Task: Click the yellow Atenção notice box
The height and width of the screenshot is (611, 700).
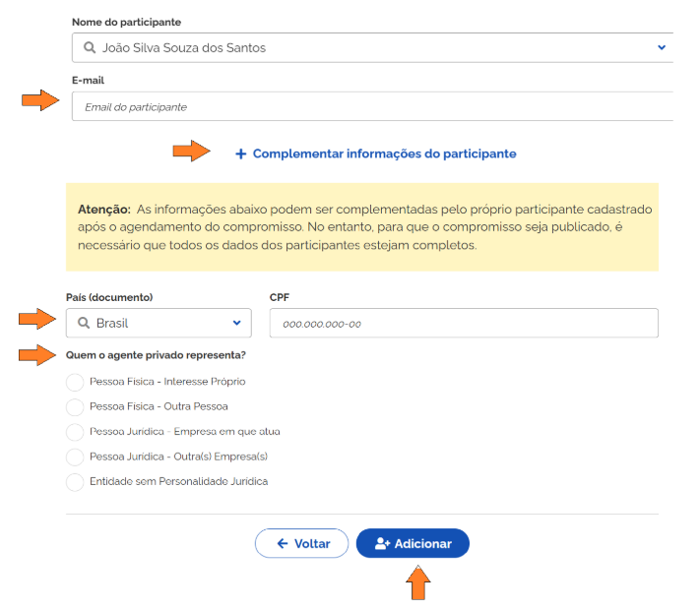Action: (x=361, y=226)
